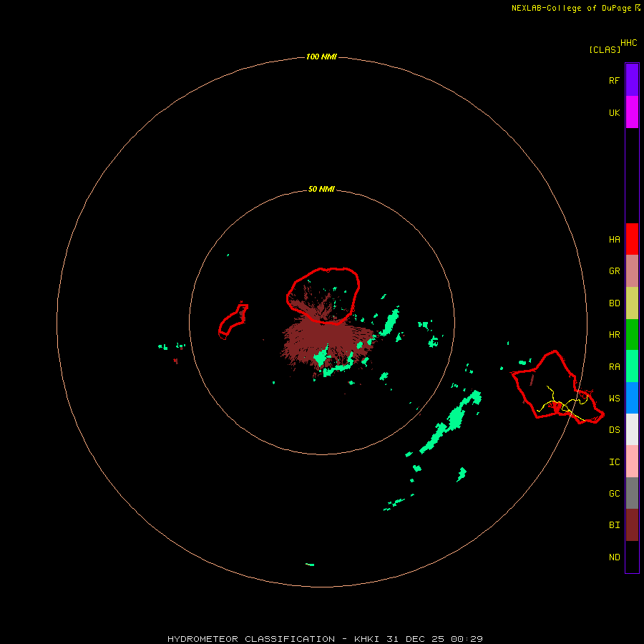This screenshot has height=644, width=644.
Task: Click the WS legend label
Action: (x=614, y=399)
